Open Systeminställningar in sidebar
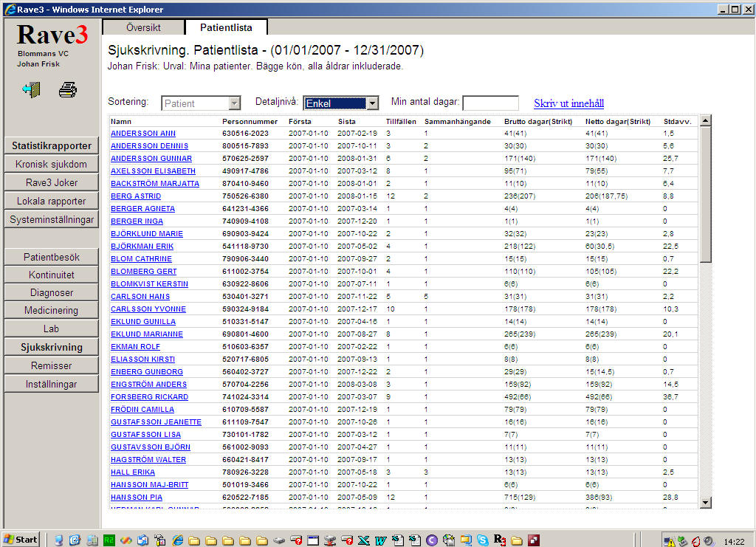The image size is (756, 547). pos(52,219)
